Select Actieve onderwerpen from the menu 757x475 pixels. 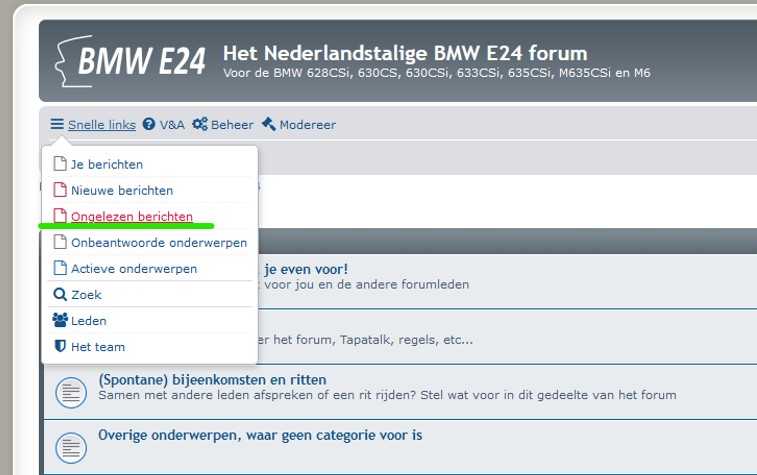[134, 268]
